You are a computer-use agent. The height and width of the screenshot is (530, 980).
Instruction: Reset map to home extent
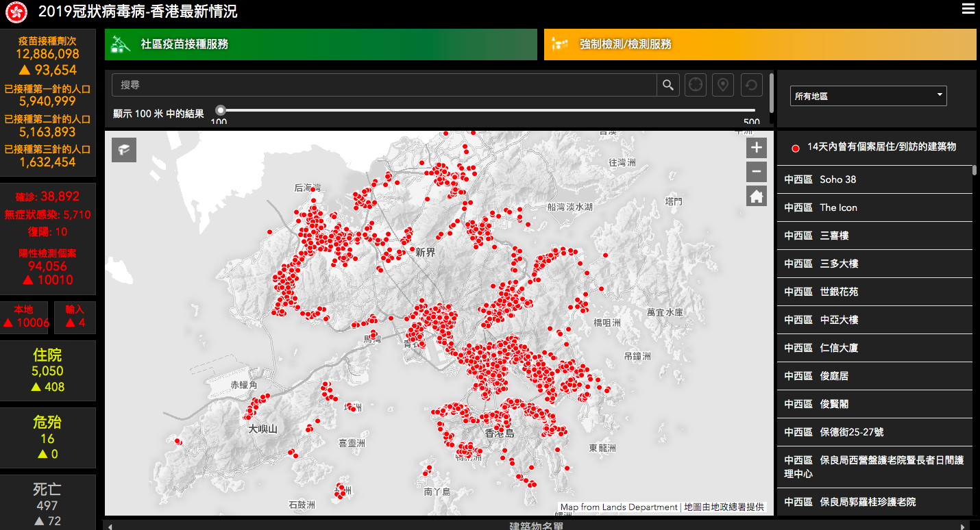[757, 197]
